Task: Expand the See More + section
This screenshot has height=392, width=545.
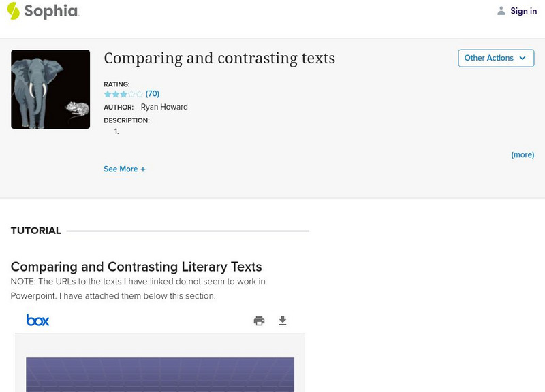Action: point(125,169)
